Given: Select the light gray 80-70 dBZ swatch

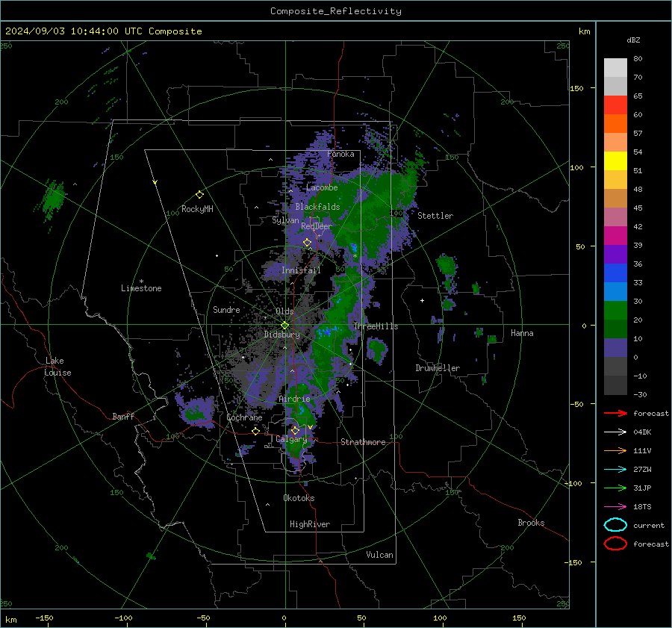Looking at the screenshot, I should pyautogui.click(x=615, y=68).
